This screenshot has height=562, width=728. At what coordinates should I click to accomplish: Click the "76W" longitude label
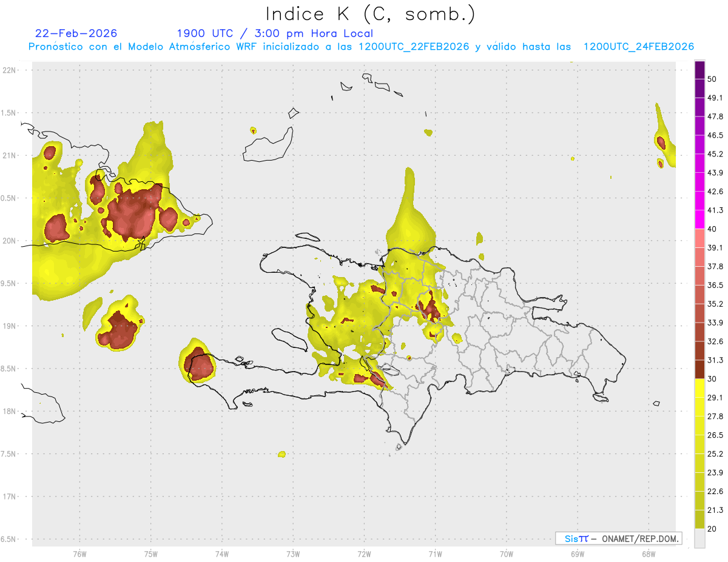click(79, 554)
